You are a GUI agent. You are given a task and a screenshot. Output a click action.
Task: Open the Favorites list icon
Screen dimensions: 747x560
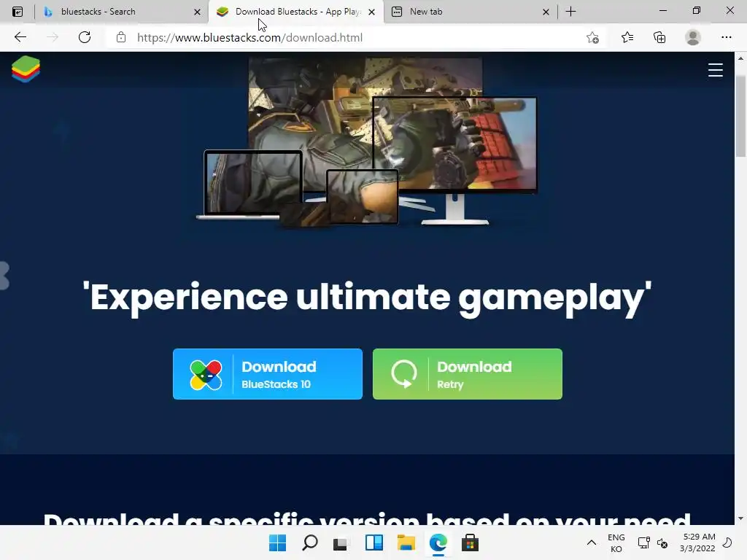click(627, 37)
